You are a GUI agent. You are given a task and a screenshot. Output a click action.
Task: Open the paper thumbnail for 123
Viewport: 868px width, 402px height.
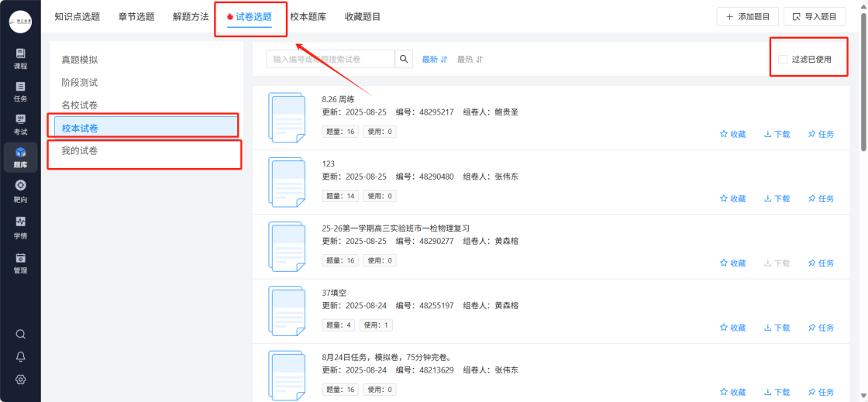(286, 182)
